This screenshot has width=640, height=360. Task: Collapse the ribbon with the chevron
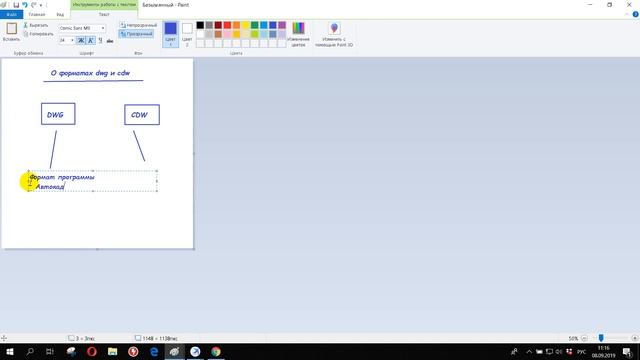click(x=627, y=14)
